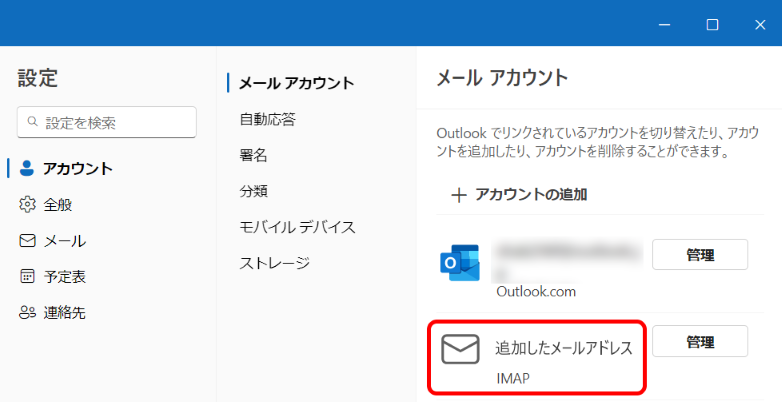The image size is (782, 402).
Task: Click the envelope icon beside メール
Action: point(27,241)
